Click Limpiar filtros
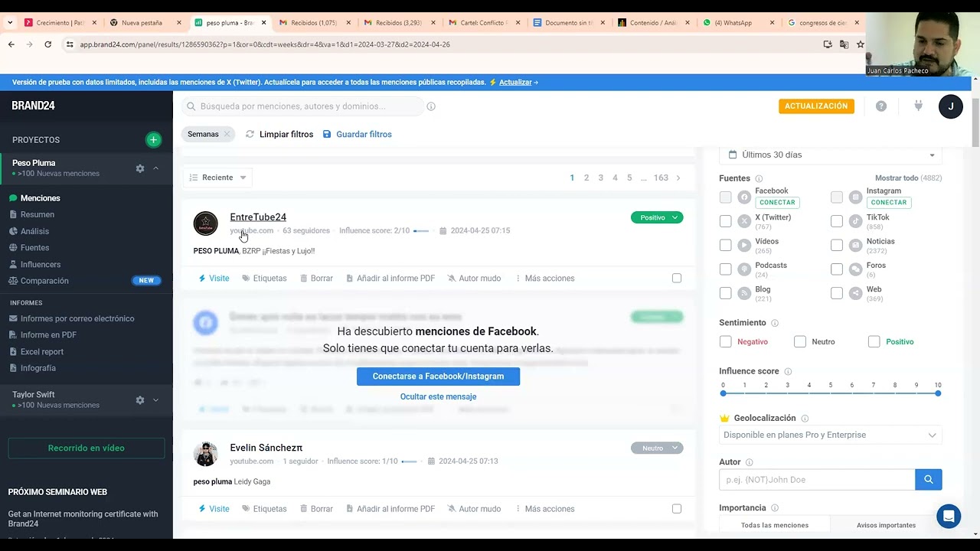 [279, 134]
